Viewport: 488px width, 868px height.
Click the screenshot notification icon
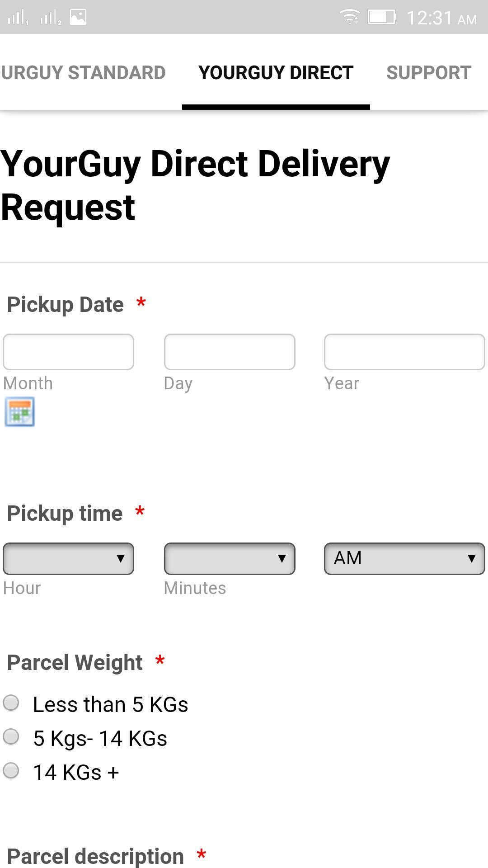click(78, 17)
